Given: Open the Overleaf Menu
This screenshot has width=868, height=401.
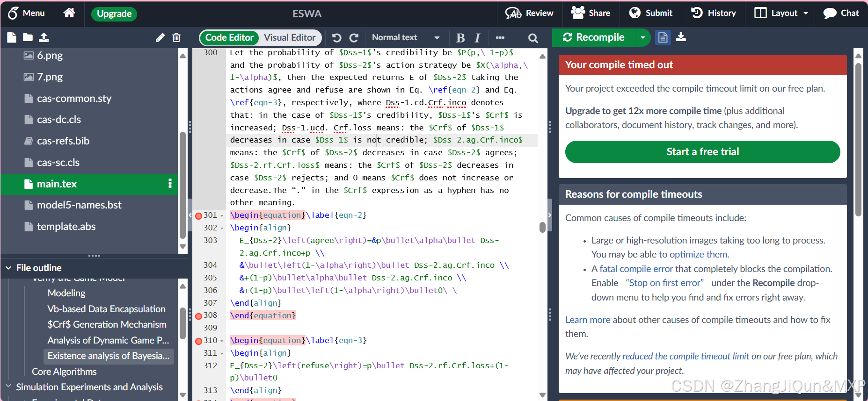Looking at the screenshot, I should coord(26,13).
